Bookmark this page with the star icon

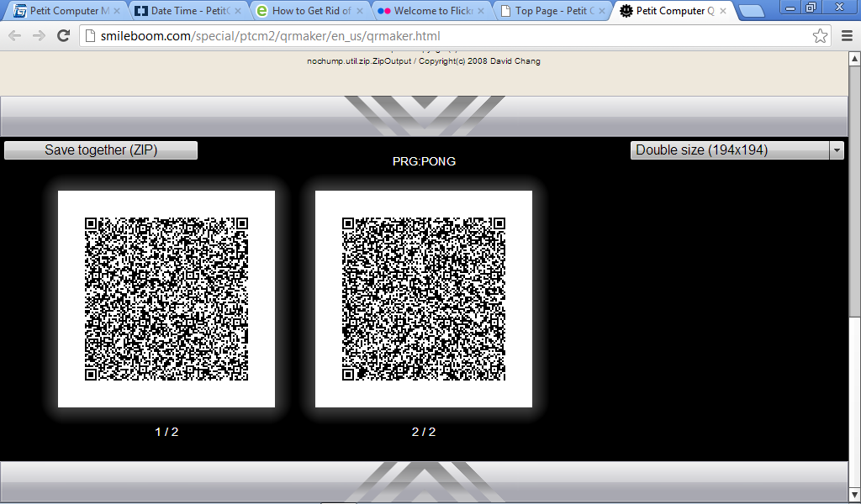[x=820, y=36]
